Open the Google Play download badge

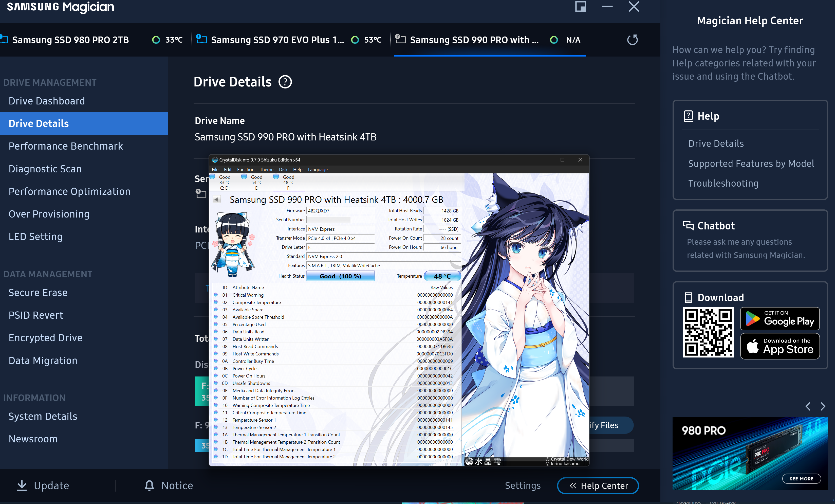click(x=780, y=319)
